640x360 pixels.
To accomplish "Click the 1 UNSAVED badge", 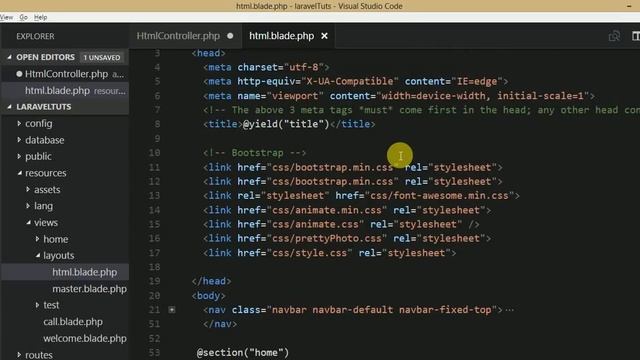I will (102, 58).
